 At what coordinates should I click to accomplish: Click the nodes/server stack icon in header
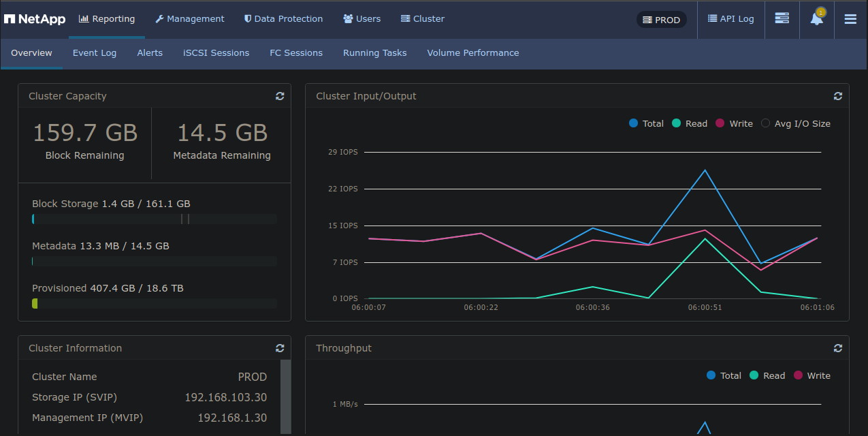pyautogui.click(x=782, y=19)
